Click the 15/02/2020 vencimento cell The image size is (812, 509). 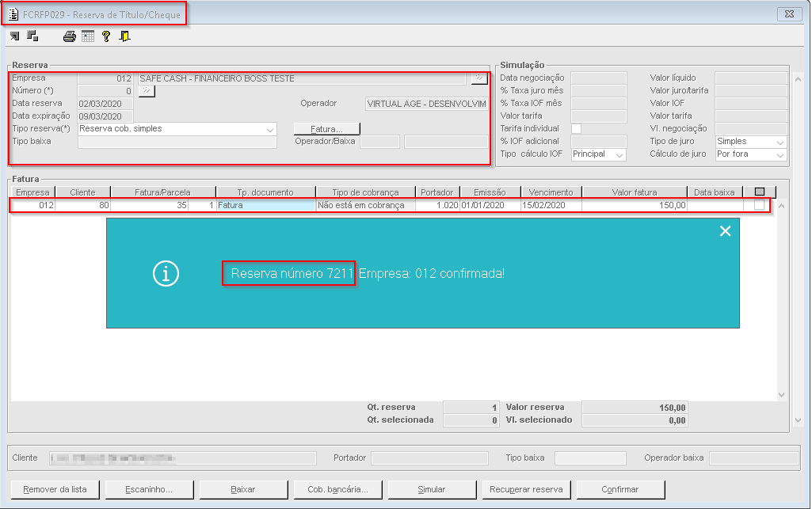click(x=551, y=205)
